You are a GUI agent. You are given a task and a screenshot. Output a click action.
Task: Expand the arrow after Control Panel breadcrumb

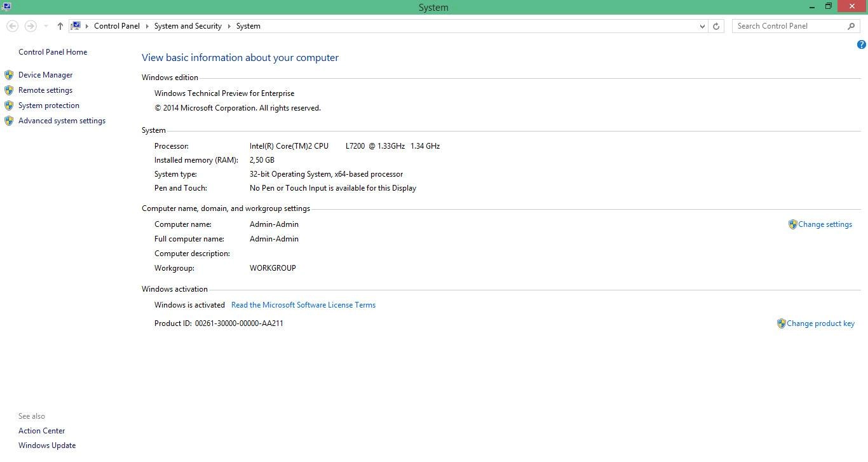(147, 26)
